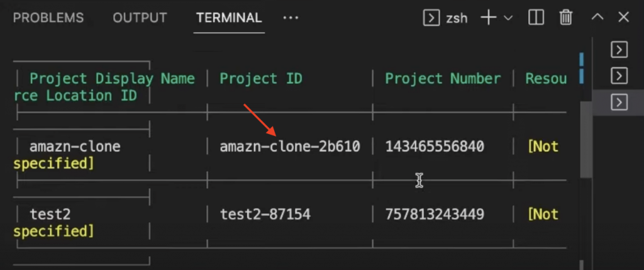Open the OUTPUT tab
The width and height of the screenshot is (644, 270).
[140, 18]
